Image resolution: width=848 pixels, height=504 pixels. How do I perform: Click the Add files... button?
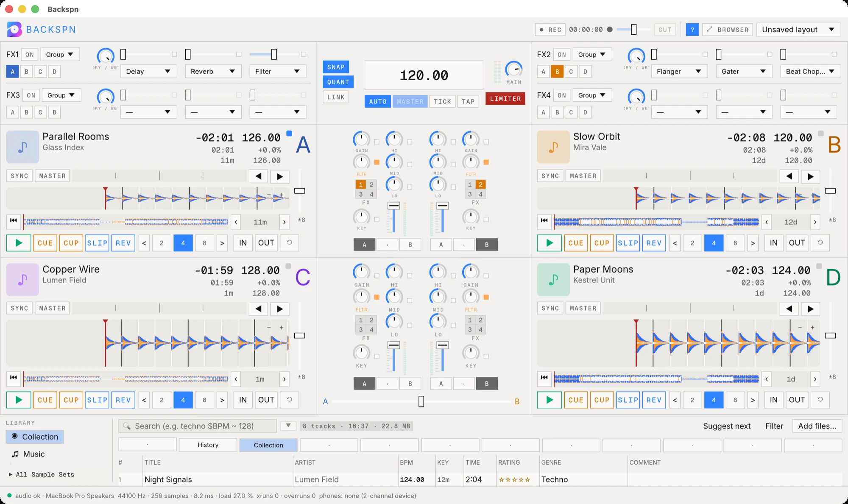pyautogui.click(x=817, y=426)
